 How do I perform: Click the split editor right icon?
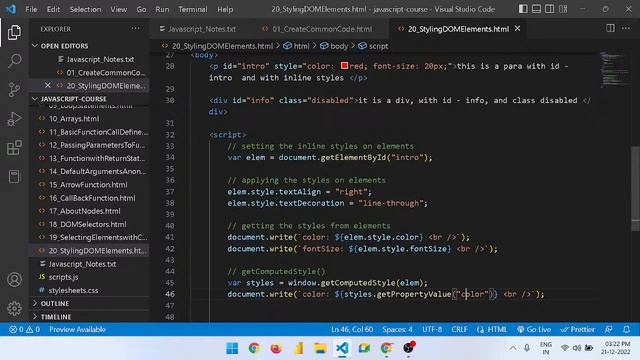(610, 29)
